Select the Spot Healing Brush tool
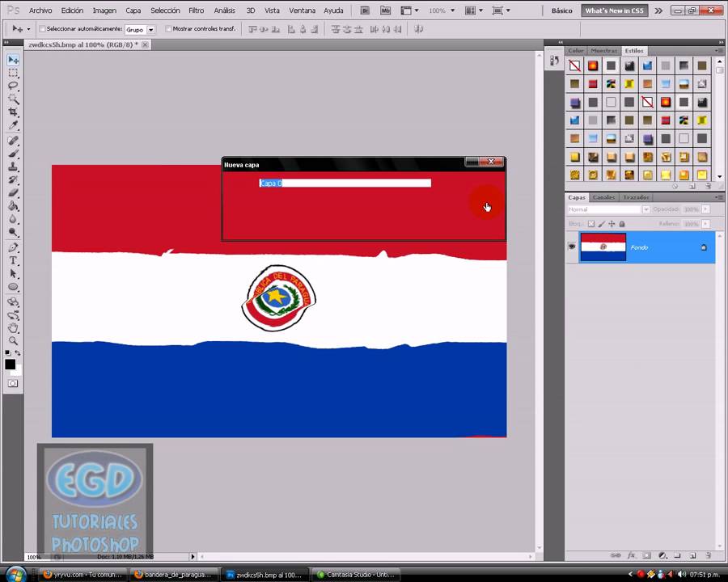The height and width of the screenshot is (582, 728). click(13, 140)
